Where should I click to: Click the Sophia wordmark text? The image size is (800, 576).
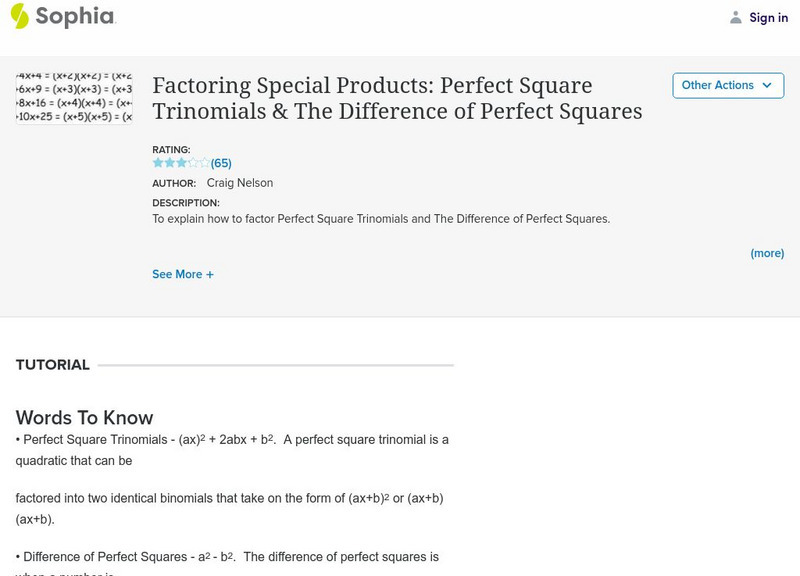click(x=75, y=17)
